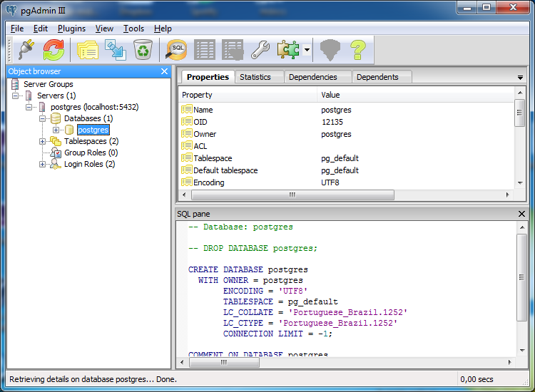The height and width of the screenshot is (392, 535).
Task: Click the View data grid icon
Action: coord(205,50)
